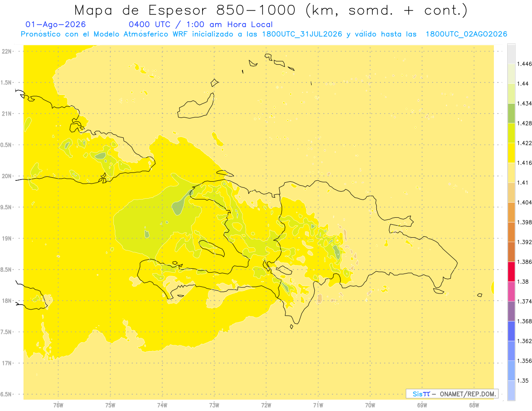Click the legend value 1.368

(525, 321)
